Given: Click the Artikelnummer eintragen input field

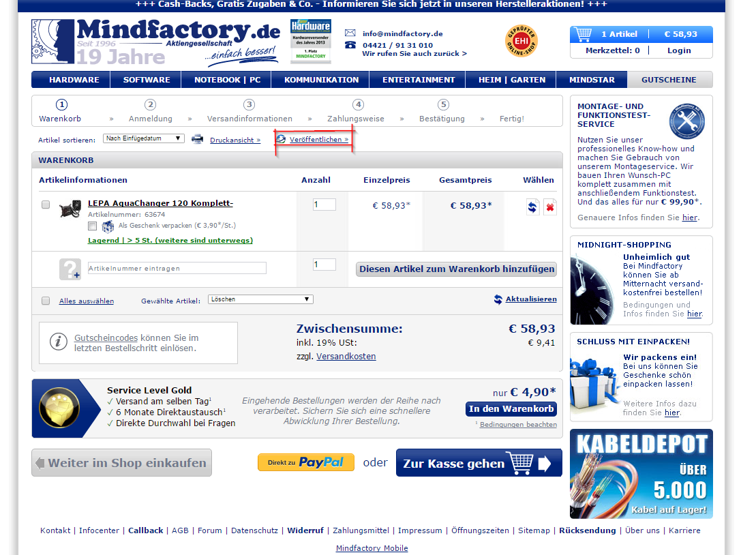Looking at the screenshot, I should [x=177, y=268].
